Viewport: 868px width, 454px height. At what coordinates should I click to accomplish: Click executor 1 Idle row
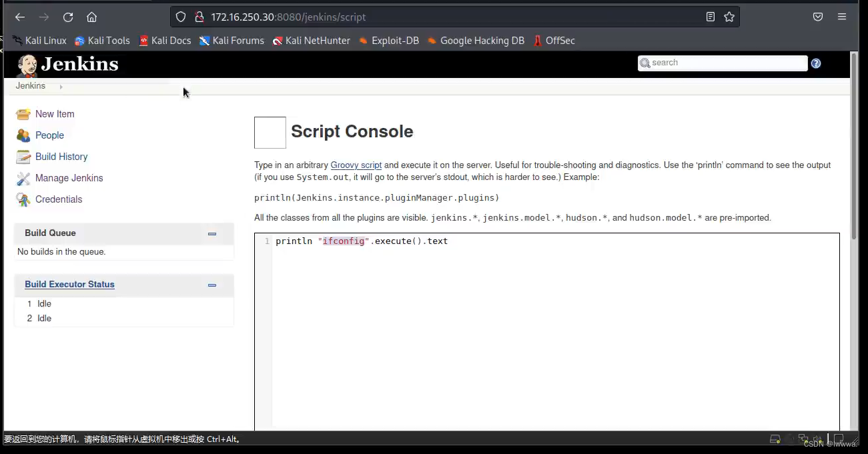pos(124,304)
